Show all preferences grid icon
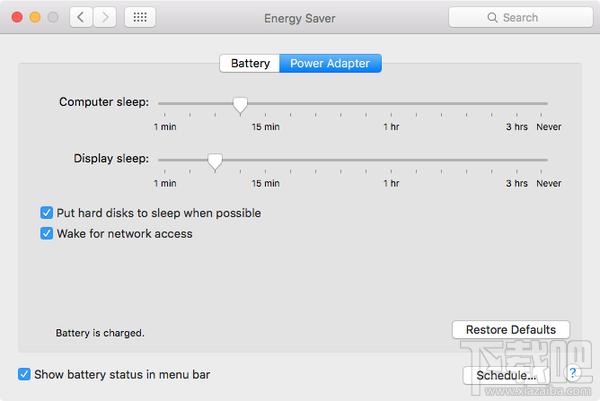This screenshot has height=401, width=600. click(140, 17)
